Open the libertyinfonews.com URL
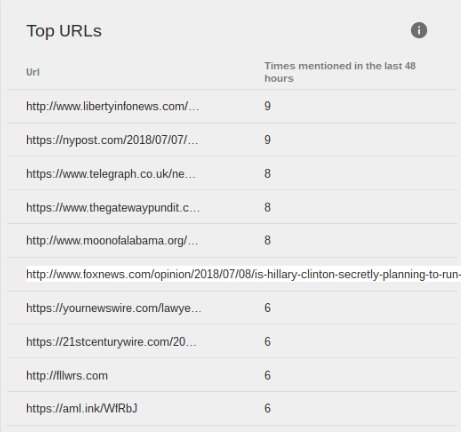 [x=113, y=106]
